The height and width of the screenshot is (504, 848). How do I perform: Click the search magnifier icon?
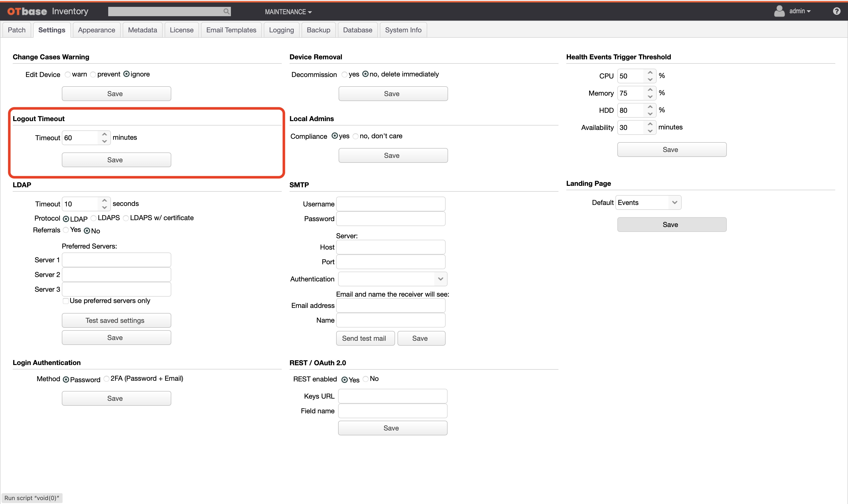226,12
